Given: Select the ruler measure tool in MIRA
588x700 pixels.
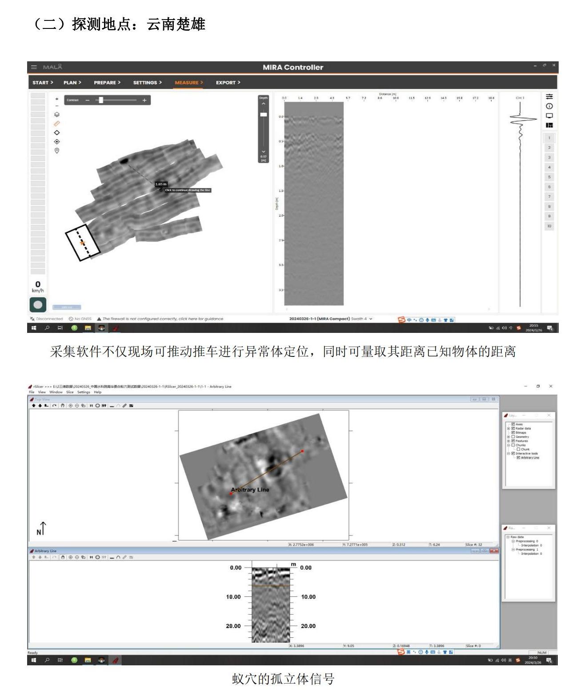Looking at the screenshot, I should coord(57,124).
